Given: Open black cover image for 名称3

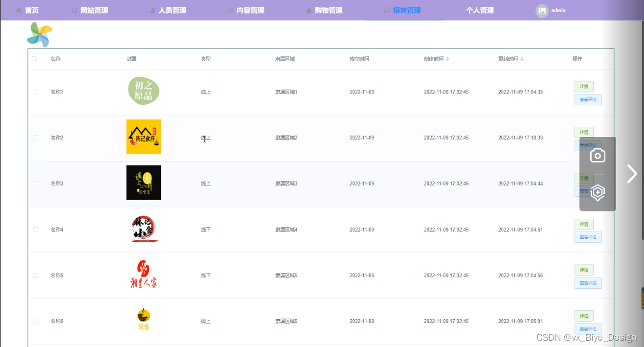Looking at the screenshot, I should 143,183.
